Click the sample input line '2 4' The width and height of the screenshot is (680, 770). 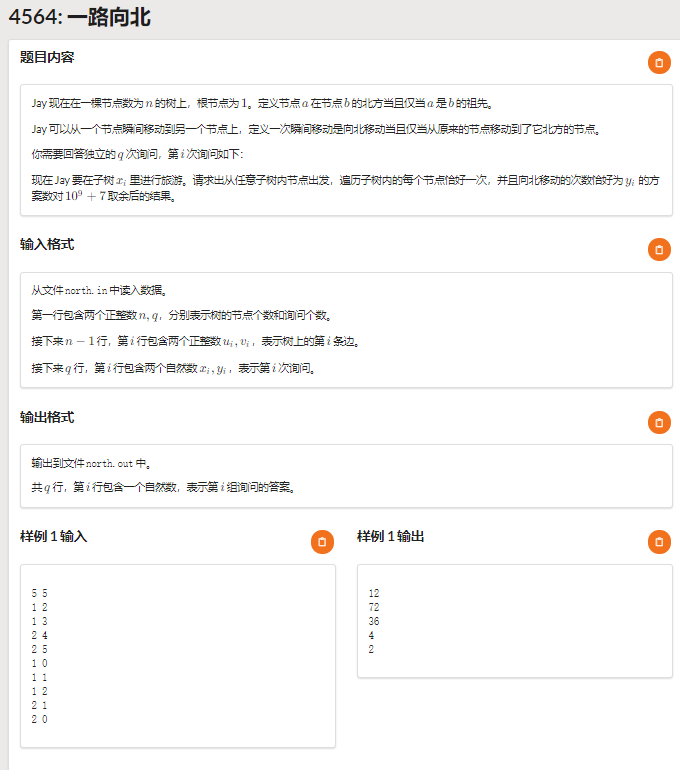coord(40,635)
